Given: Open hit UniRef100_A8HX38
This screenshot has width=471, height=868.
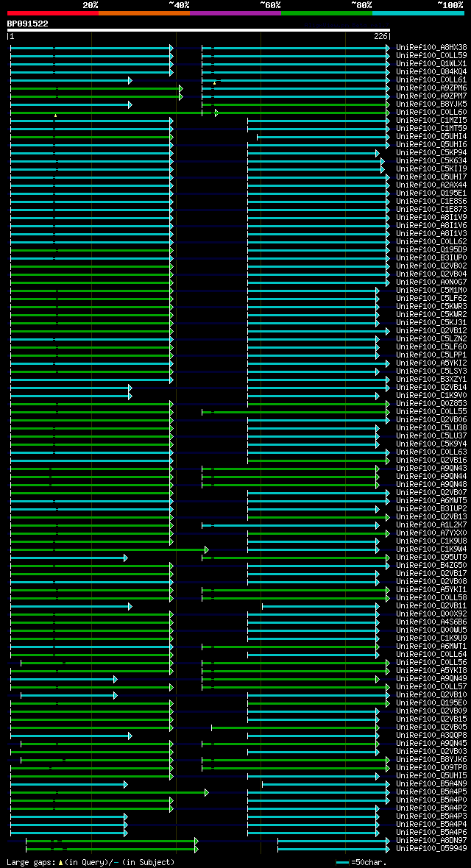Looking at the screenshot, I should coord(432,48).
